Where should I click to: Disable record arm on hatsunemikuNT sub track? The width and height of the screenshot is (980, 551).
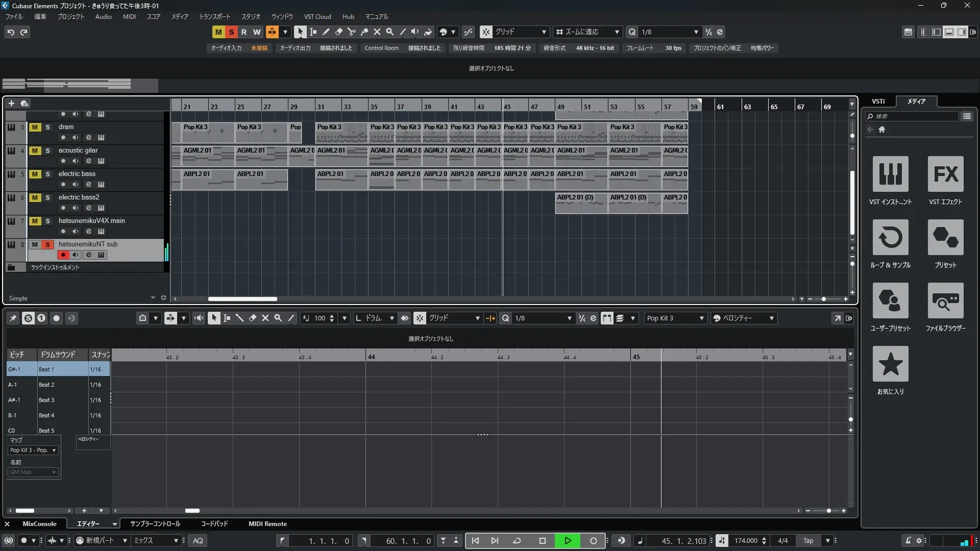point(63,255)
